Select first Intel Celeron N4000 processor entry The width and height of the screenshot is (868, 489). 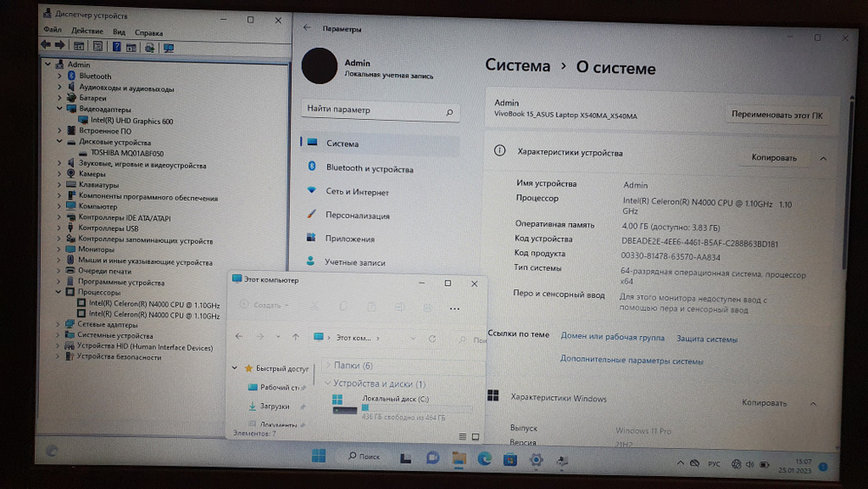[155, 305]
